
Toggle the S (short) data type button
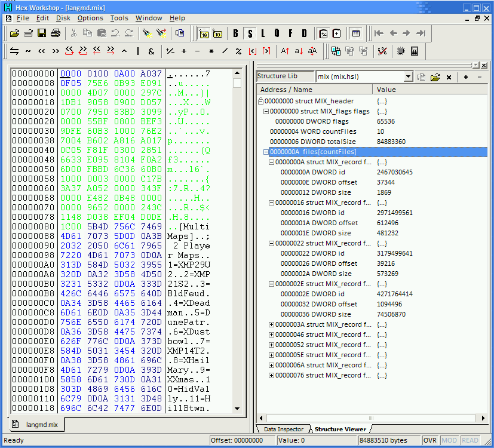(249, 33)
